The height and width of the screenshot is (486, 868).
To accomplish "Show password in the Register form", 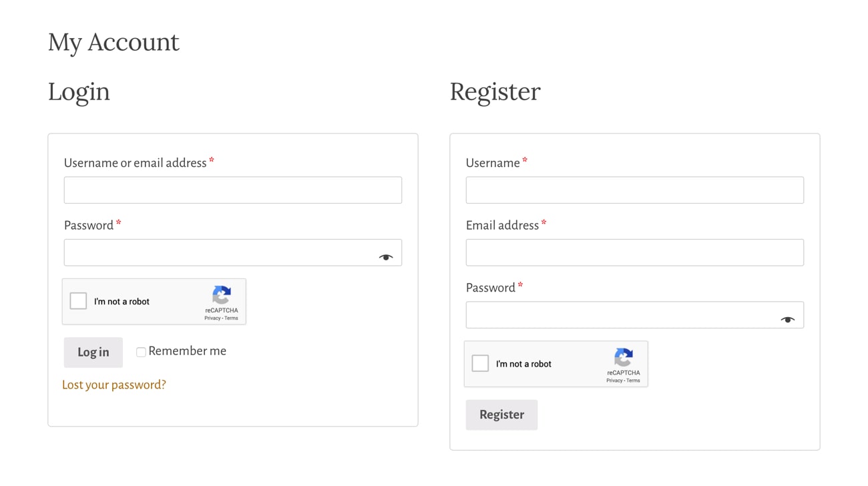I will (788, 320).
